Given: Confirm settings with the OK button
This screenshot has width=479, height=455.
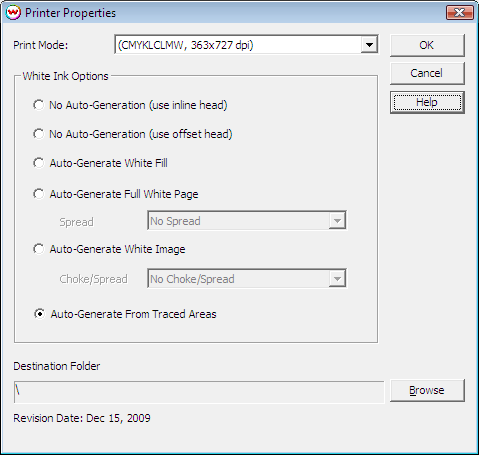Looking at the screenshot, I should pyautogui.click(x=427, y=45).
